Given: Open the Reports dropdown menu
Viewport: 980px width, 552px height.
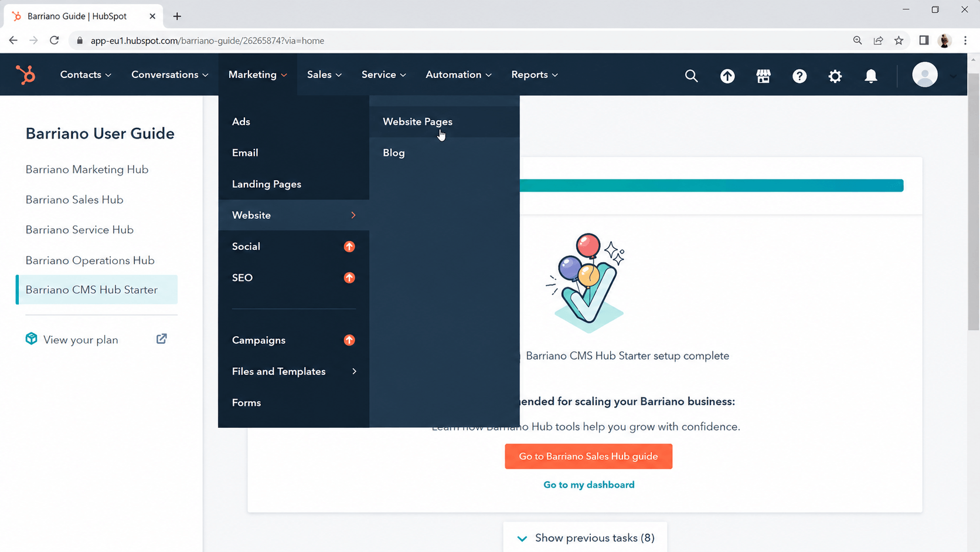Looking at the screenshot, I should point(535,74).
